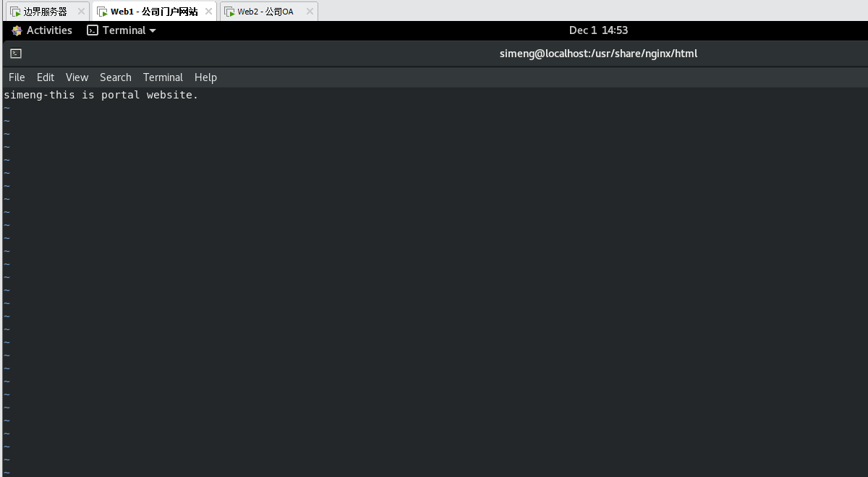Viewport: 868px width, 477px height.
Task: Click the VM icon on 边界服务器 tab
Action: pos(14,12)
